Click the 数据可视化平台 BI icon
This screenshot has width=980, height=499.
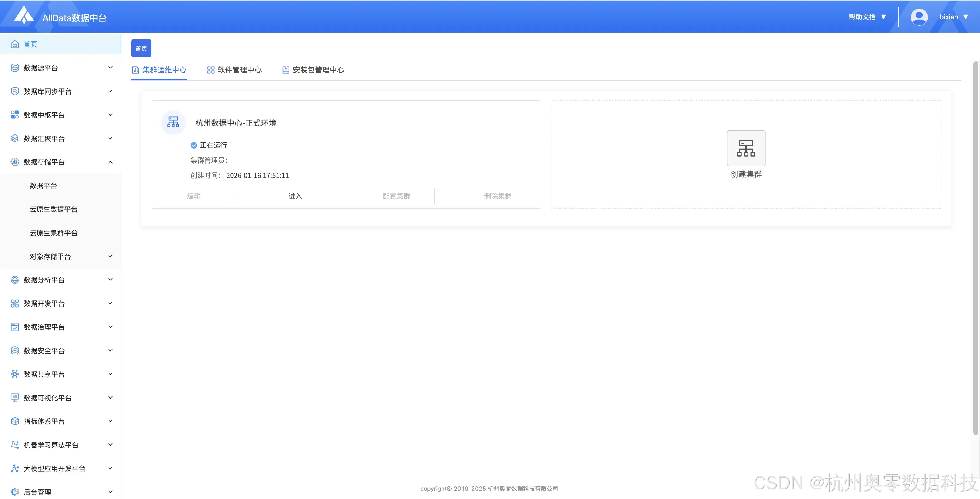coord(15,397)
